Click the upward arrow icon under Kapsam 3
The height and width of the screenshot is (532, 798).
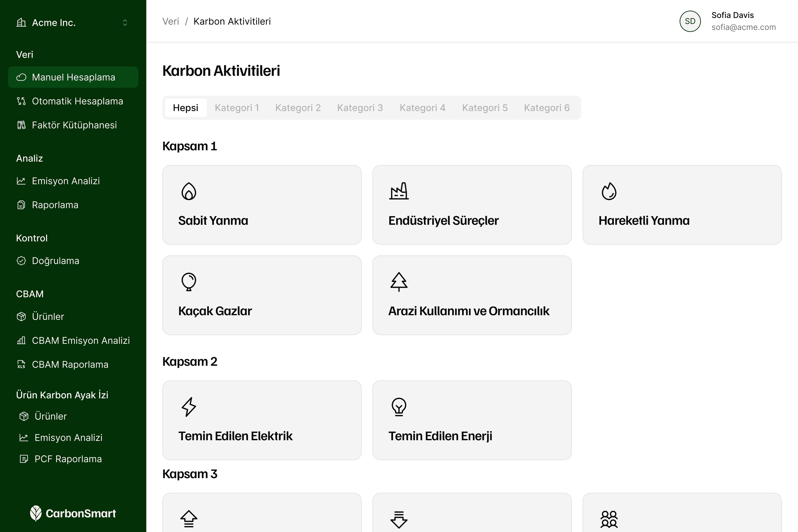coord(189,519)
